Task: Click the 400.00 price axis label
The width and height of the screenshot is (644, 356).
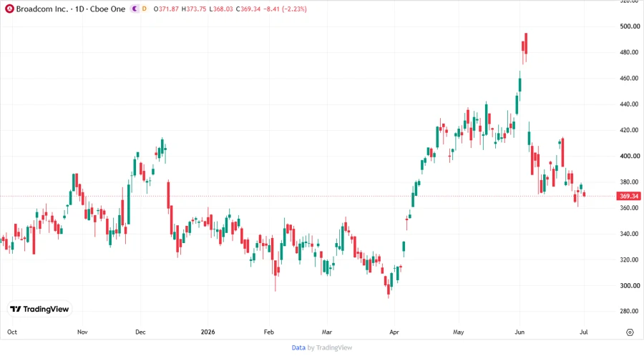Action: point(630,156)
